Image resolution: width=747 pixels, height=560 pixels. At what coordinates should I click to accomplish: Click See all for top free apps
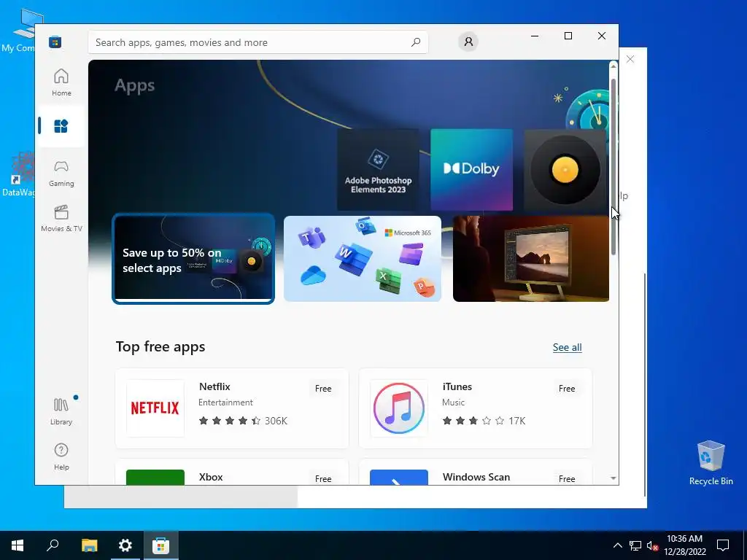567,347
